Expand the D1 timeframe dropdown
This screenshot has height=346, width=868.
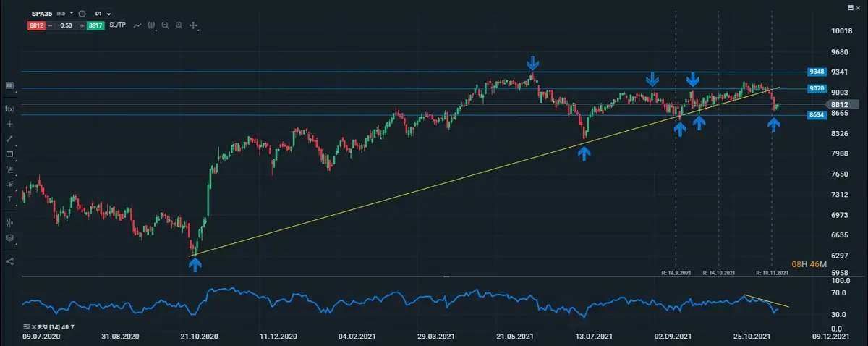[109, 14]
